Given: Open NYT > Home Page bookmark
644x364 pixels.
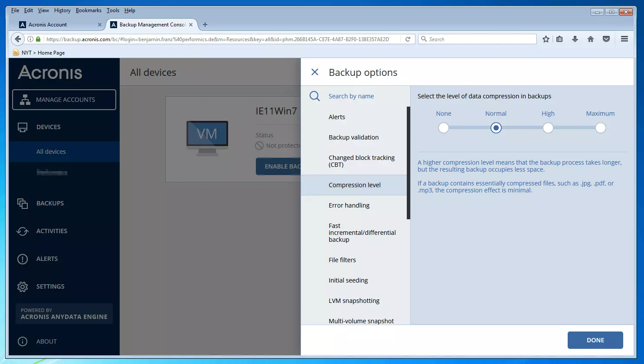Looking at the screenshot, I should coord(39,52).
